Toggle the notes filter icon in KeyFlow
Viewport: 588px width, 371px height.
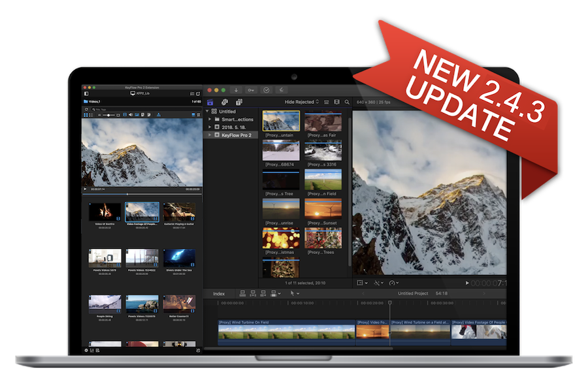(x=149, y=115)
